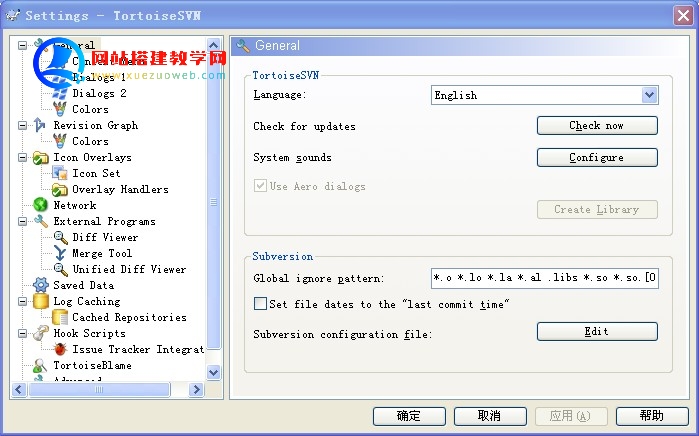Collapse the General tree node

22,45
